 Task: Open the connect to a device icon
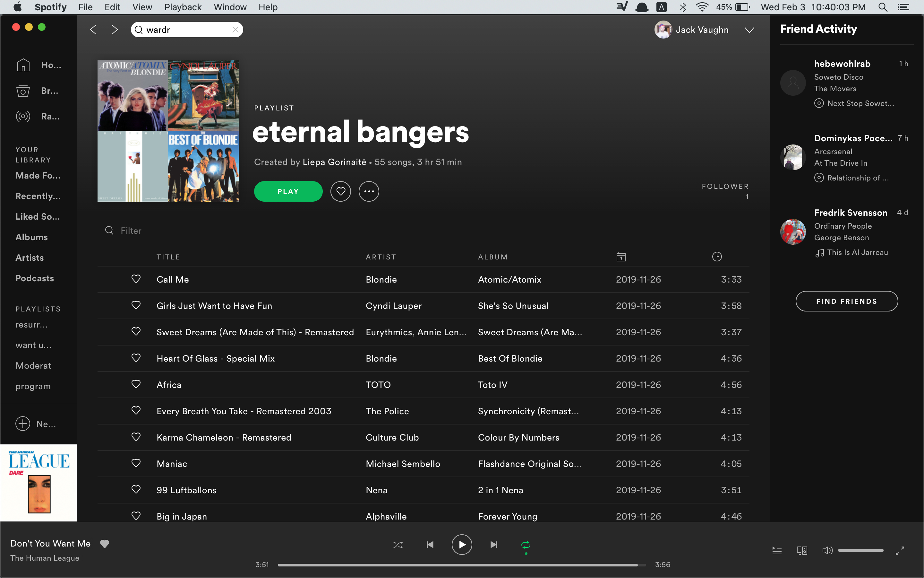802,550
